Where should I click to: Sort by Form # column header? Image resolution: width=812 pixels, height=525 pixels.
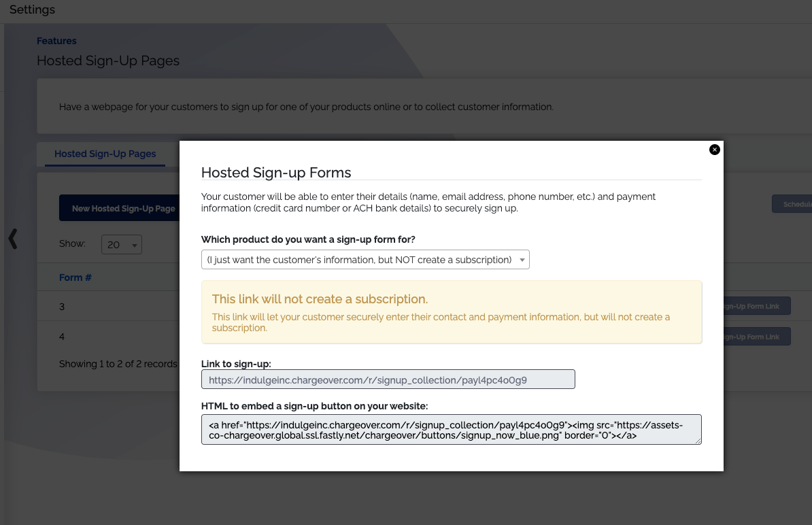[75, 277]
